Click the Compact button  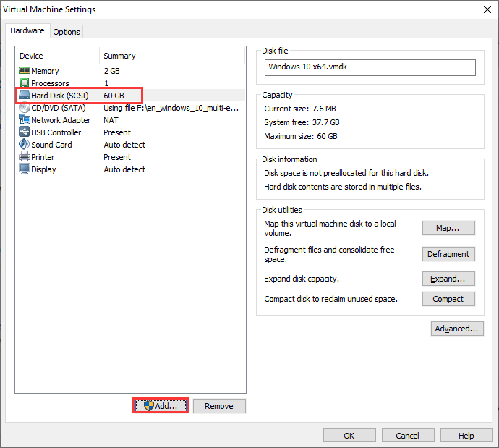tap(448, 299)
